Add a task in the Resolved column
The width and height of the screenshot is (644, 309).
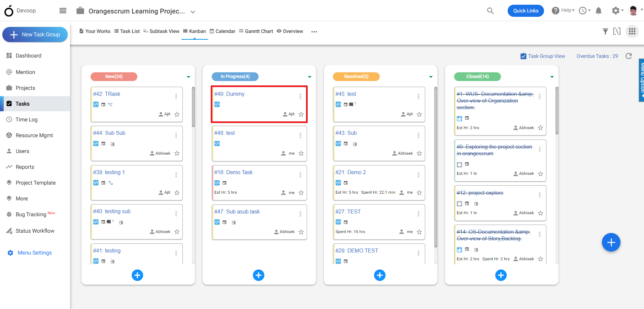click(380, 275)
